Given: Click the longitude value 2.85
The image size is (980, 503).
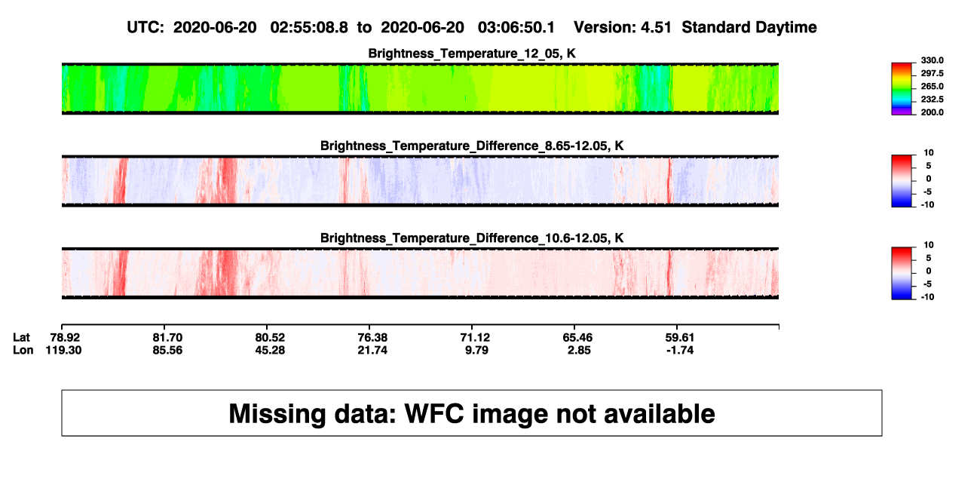Looking at the screenshot, I should [x=579, y=351].
